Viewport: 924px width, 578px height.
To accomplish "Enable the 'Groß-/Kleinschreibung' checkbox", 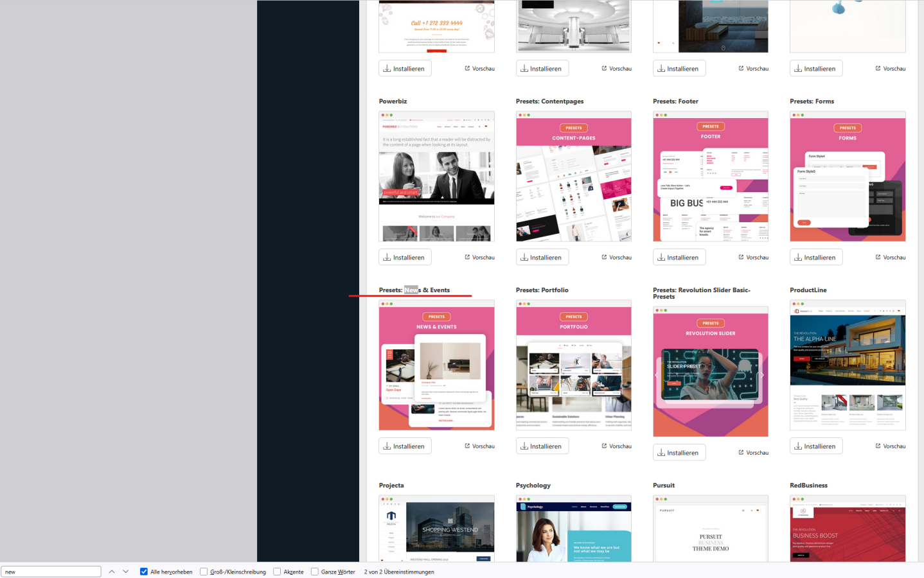I will (x=204, y=572).
